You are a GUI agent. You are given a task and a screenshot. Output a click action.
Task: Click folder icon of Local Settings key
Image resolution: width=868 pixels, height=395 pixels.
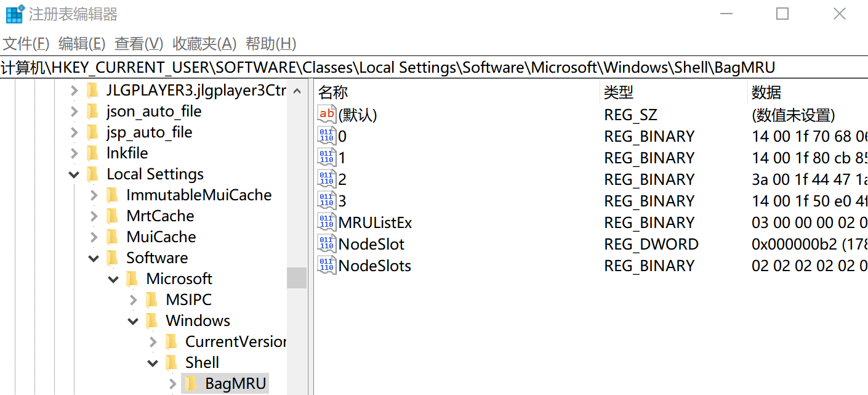[93, 174]
